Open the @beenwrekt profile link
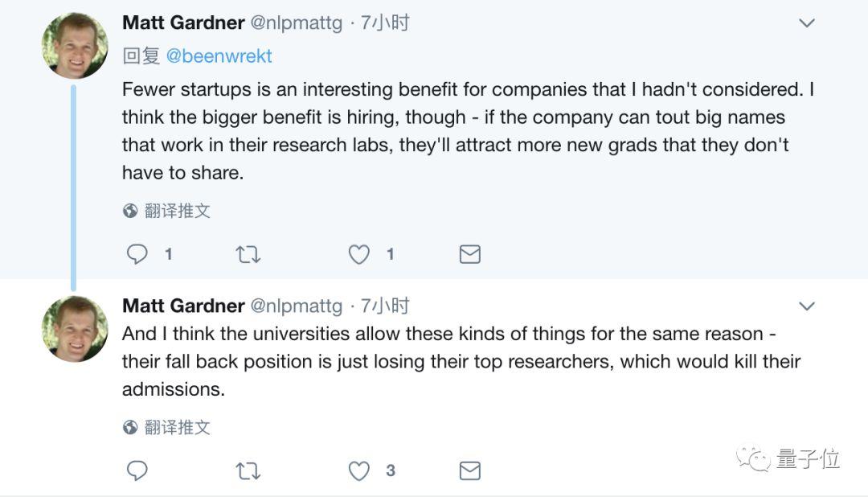Image resolution: width=868 pixels, height=497 pixels. click(219, 56)
